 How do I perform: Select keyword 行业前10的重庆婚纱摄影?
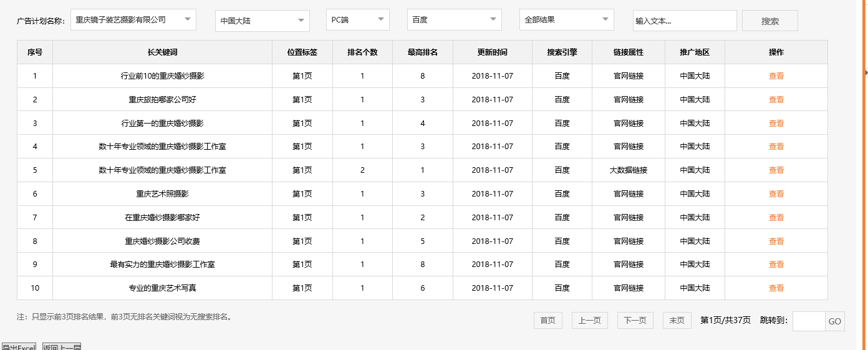tap(163, 76)
